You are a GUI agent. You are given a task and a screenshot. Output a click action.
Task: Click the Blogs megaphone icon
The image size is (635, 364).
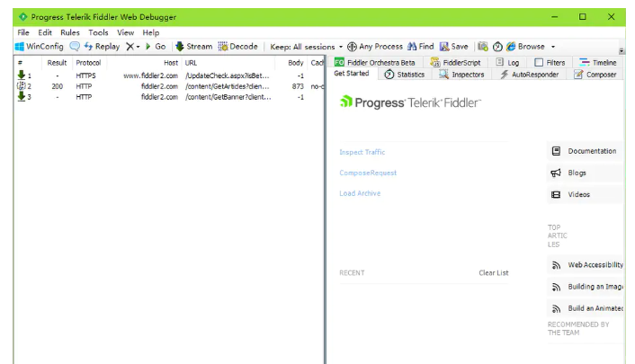[x=556, y=173]
